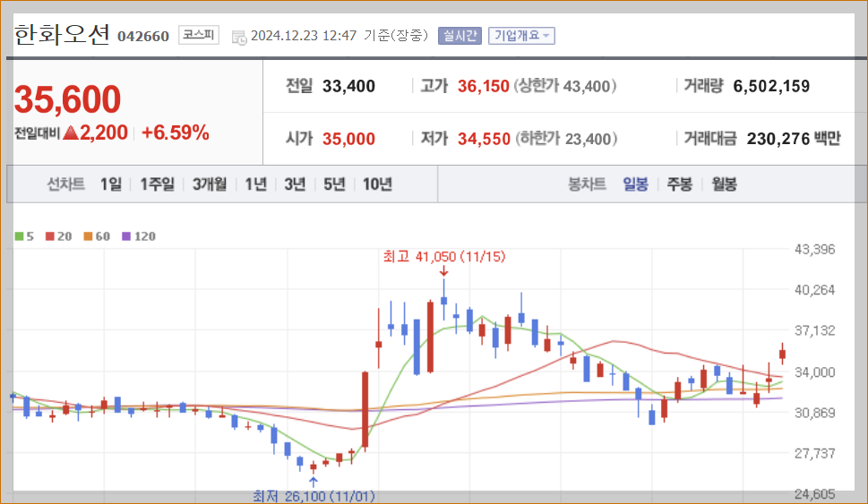Click the 30,869 y-axis label
868x504 pixels.
click(x=814, y=413)
